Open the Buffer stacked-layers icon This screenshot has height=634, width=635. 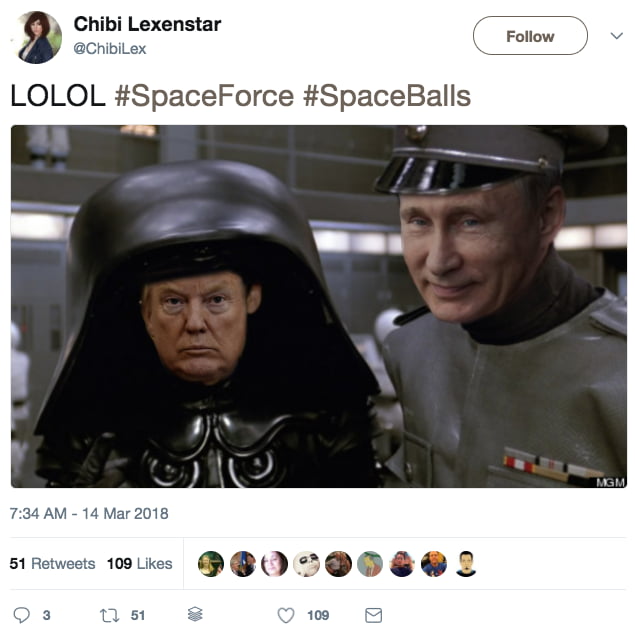pyautogui.click(x=195, y=614)
